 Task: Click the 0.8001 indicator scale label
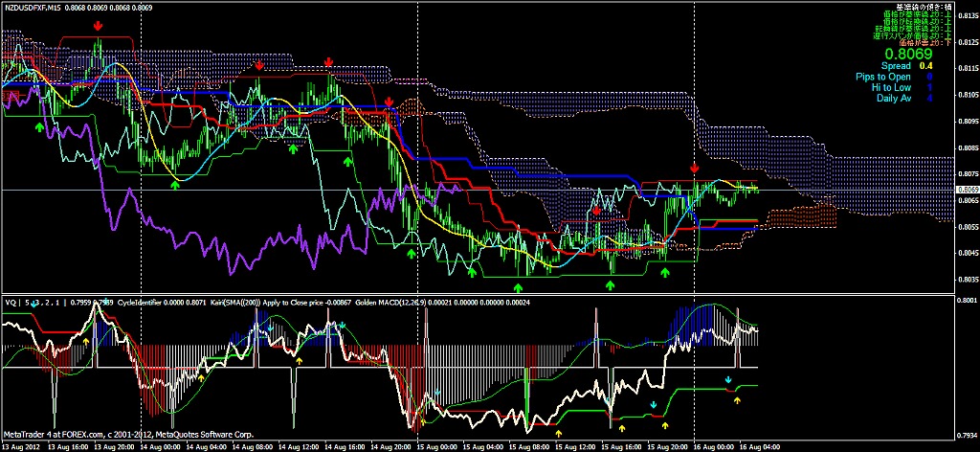(x=967, y=300)
